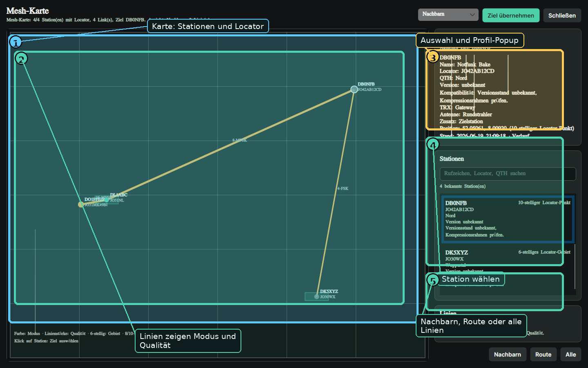Click the JO42AB12CD locator label on map

point(370,90)
